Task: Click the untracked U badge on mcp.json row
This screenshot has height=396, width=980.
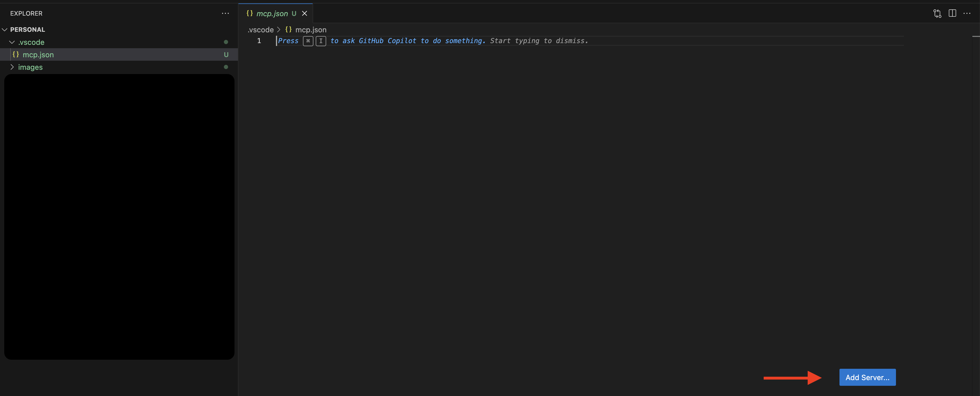Action: click(226, 55)
